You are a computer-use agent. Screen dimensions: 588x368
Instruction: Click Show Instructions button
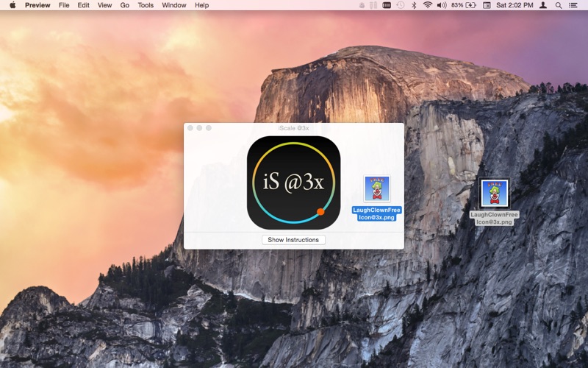(x=293, y=240)
